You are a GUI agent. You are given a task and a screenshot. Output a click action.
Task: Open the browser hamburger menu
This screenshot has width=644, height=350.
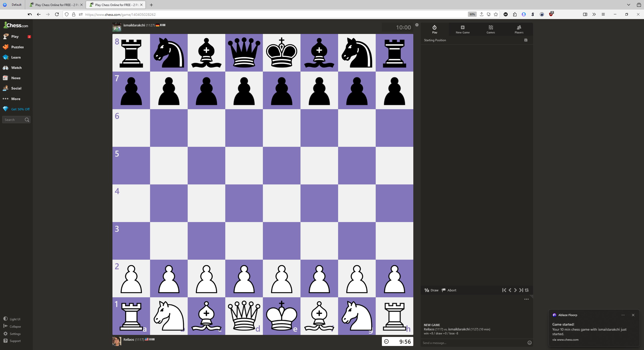(603, 14)
